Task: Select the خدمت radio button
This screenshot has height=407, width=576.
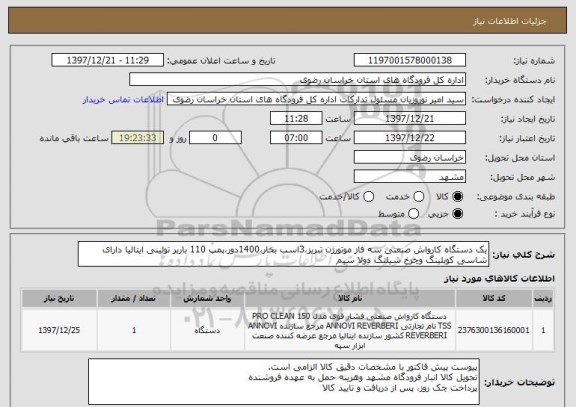Action: (419, 197)
